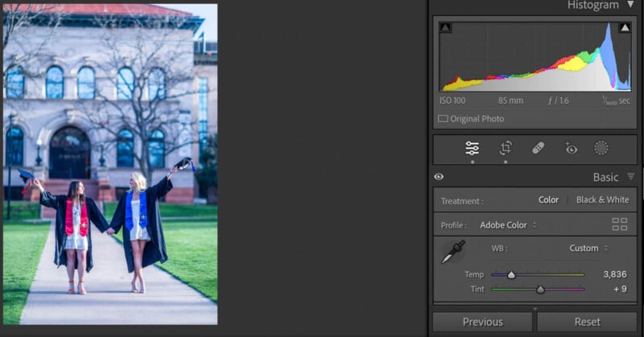Open the Red Eye correction tool
Image resolution: width=644 pixels, height=337 pixels.
(571, 148)
